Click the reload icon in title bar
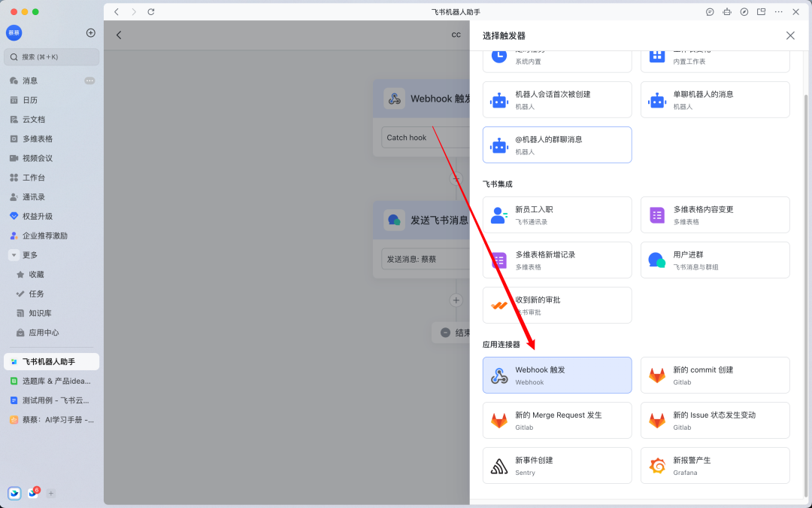812x508 pixels. [x=150, y=11]
